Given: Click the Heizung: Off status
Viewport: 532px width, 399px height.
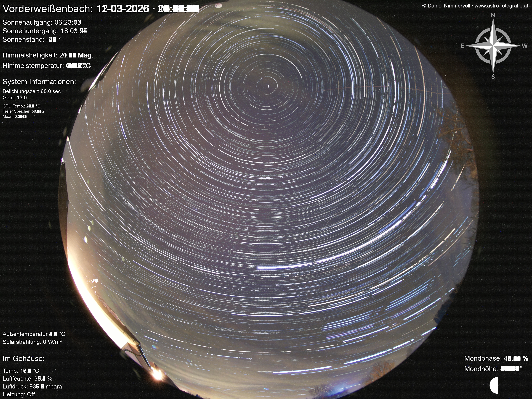Looking at the screenshot, I should tap(19, 394).
